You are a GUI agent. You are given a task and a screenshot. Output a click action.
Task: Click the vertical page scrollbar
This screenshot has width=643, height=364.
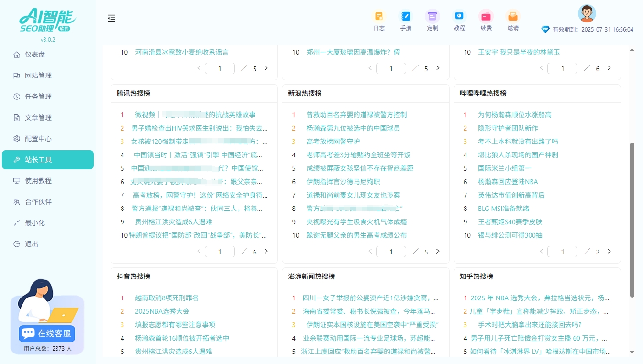[x=632, y=220]
